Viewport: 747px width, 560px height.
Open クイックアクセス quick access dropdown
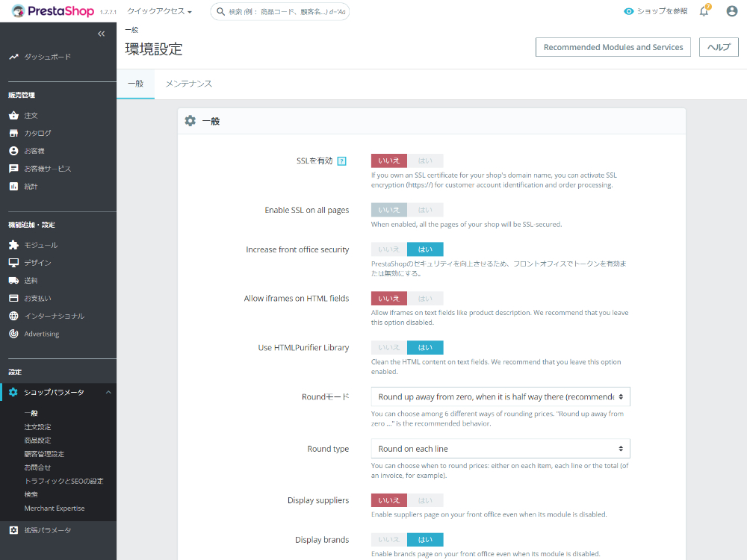159,11
